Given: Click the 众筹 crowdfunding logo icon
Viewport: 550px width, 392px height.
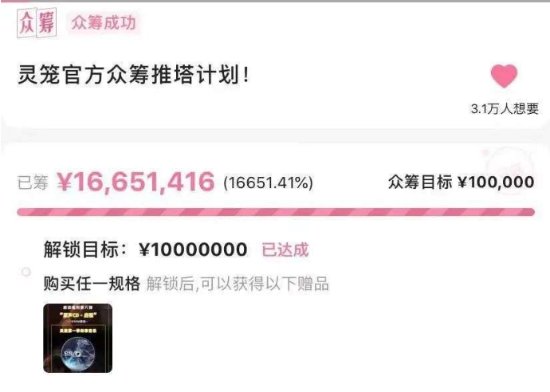Looking at the screenshot, I should click(x=37, y=22).
